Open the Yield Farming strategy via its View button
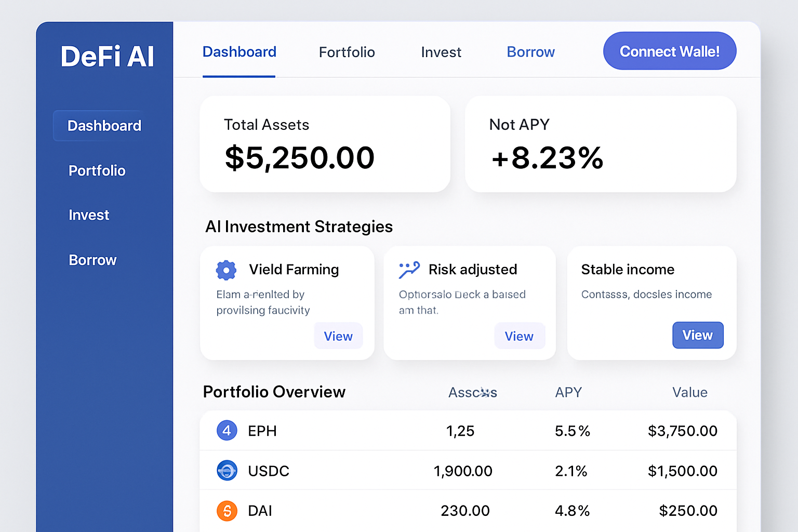Image resolution: width=798 pixels, height=532 pixels. point(338,336)
